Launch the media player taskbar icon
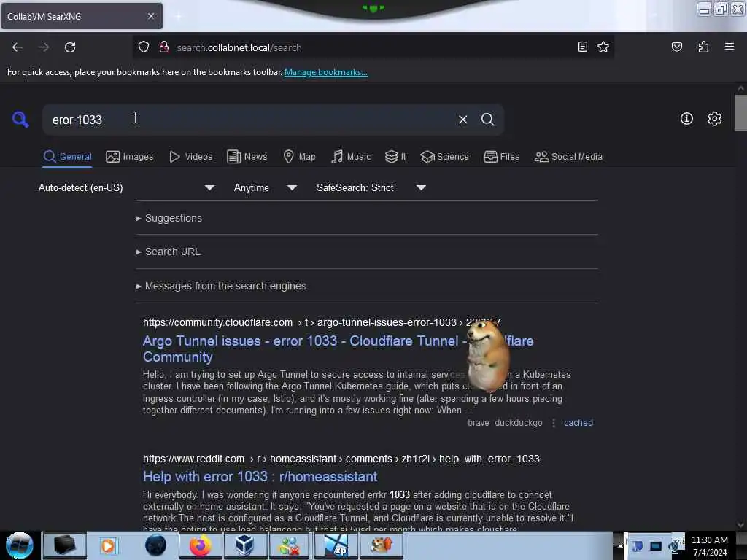The width and height of the screenshot is (747, 560). pos(108,545)
